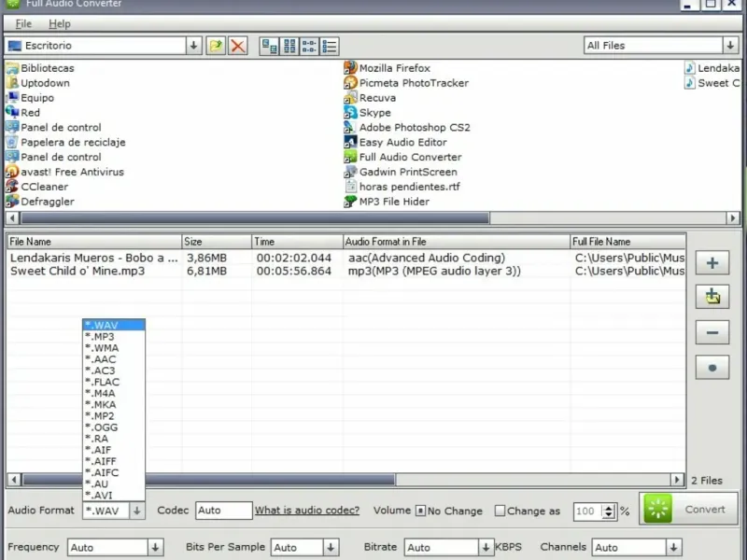The image size is (747, 560).
Task: Select avast! Free Antivirus shortcut
Action: pyautogui.click(x=64, y=172)
